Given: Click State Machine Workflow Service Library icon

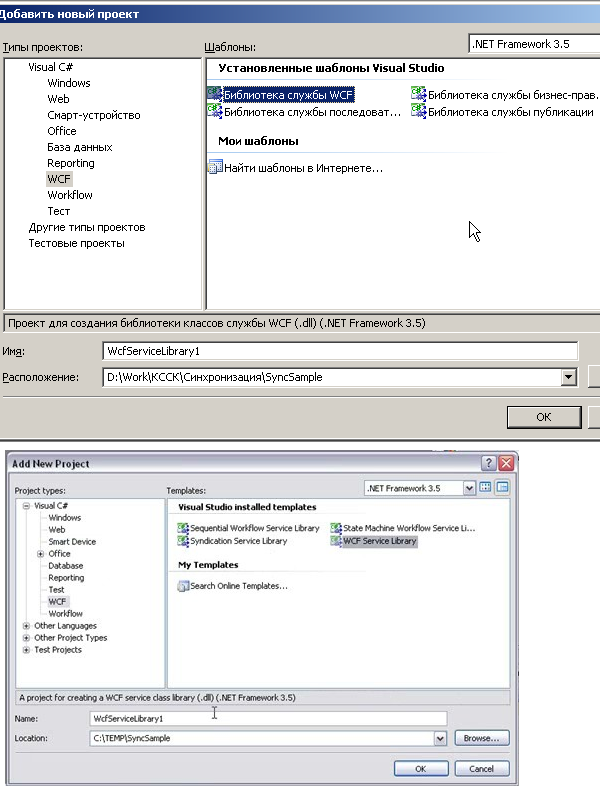Looking at the screenshot, I should click(x=336, y=528).
